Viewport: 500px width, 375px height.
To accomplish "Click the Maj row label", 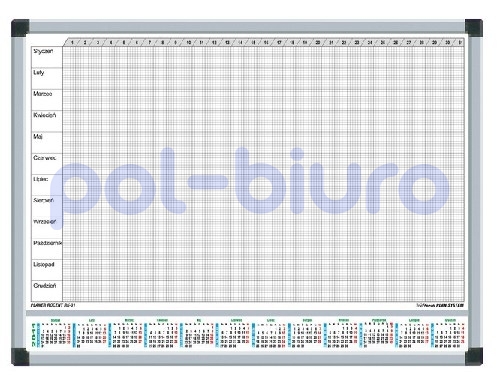I will (38, 137).
